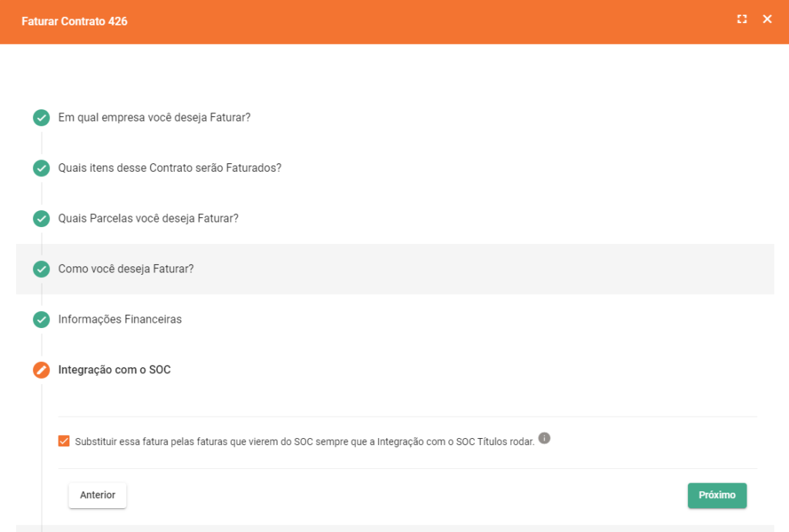This screenshot has height=532, width=789.
Task: Open step 'Em qual empresa você deseja Faturar?'
Action: (154, 118)
